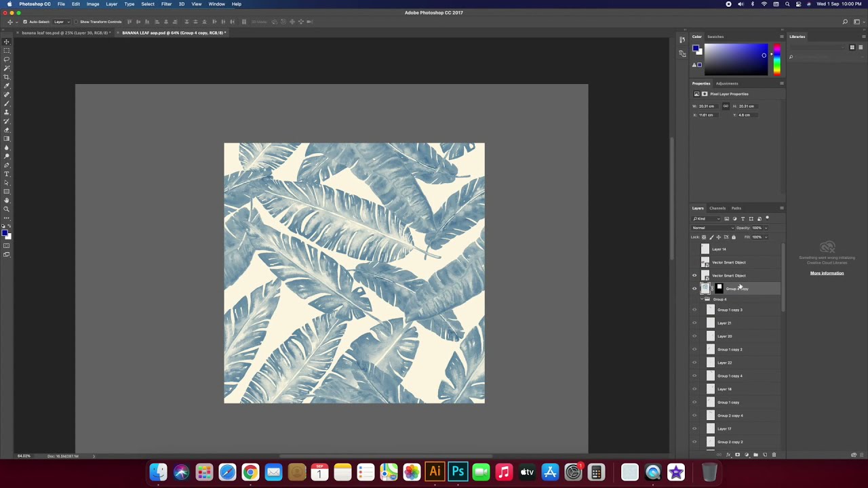Lock all for the layer
Screen dimensions: 868x488
point(734,237)
